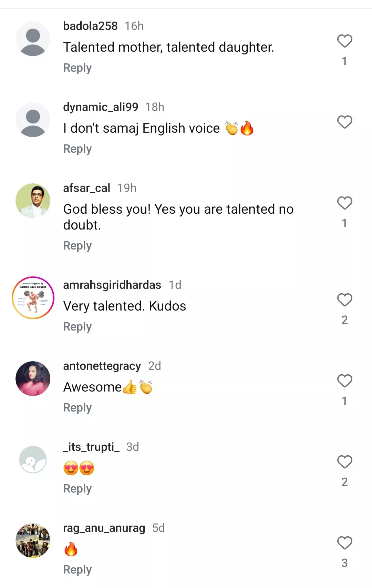Reply to rag_anu_anurag's comment
This screenshot has width=372, height=588.
click(77, 570)
